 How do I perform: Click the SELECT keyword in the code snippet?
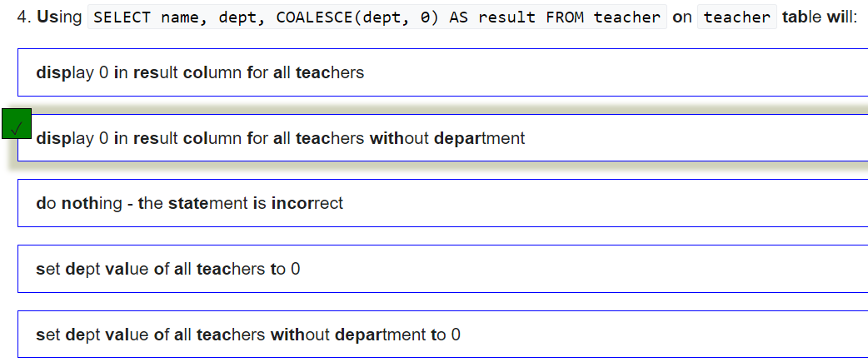pyautogui.click(x=122, y=17)
